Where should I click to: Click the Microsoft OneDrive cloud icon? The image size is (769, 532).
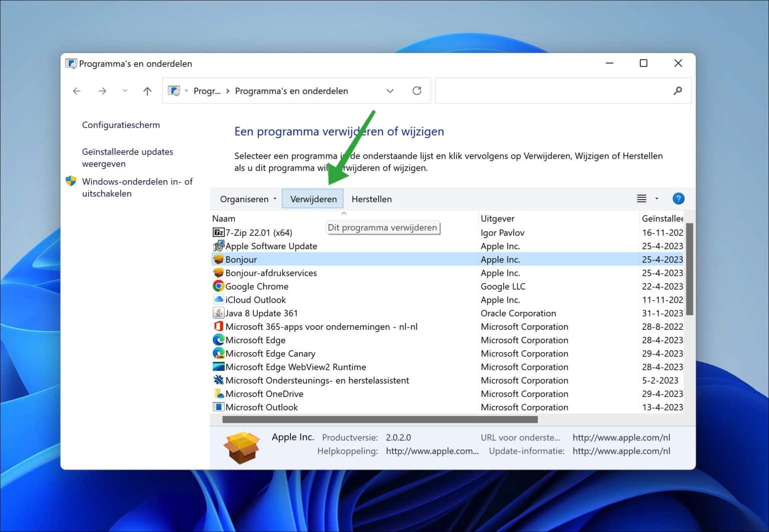click(218, 394)
